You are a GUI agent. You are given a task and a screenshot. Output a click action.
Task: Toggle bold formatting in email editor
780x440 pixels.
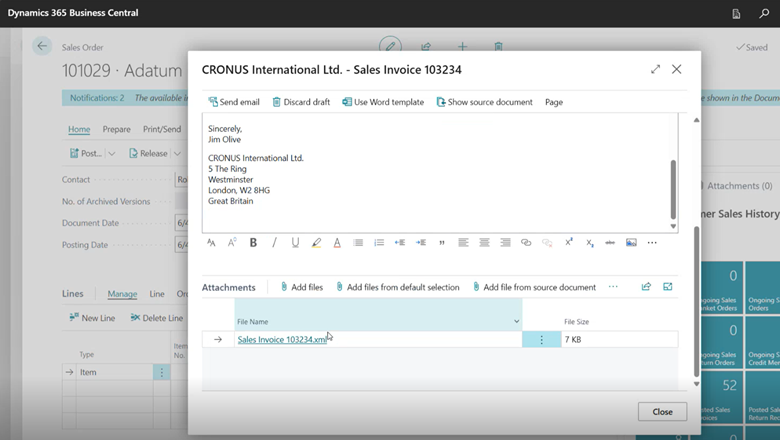[x=253, y=243]
